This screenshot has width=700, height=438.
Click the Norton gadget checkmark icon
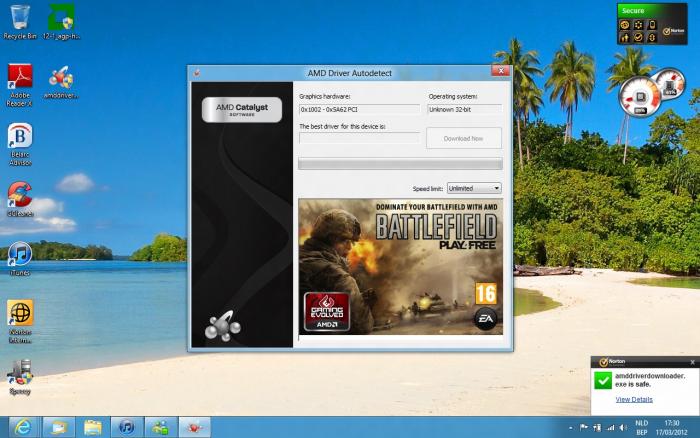(x=638, y=38)
